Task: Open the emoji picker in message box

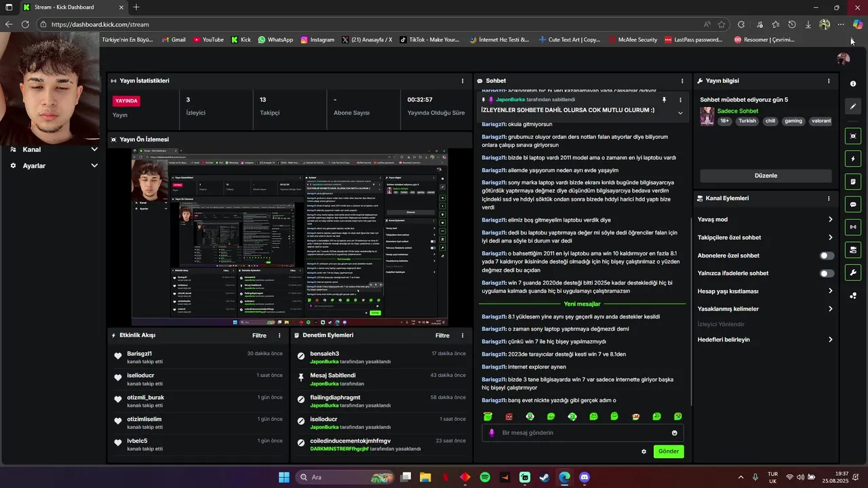Action: click(x=674, y=432)
